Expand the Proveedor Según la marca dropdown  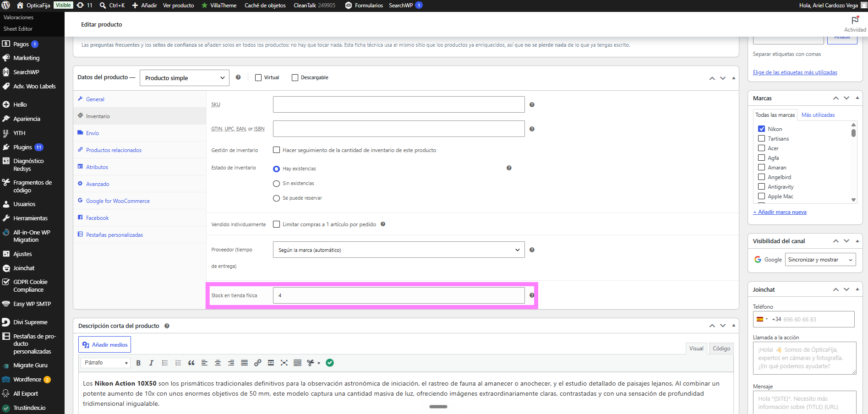399,250
